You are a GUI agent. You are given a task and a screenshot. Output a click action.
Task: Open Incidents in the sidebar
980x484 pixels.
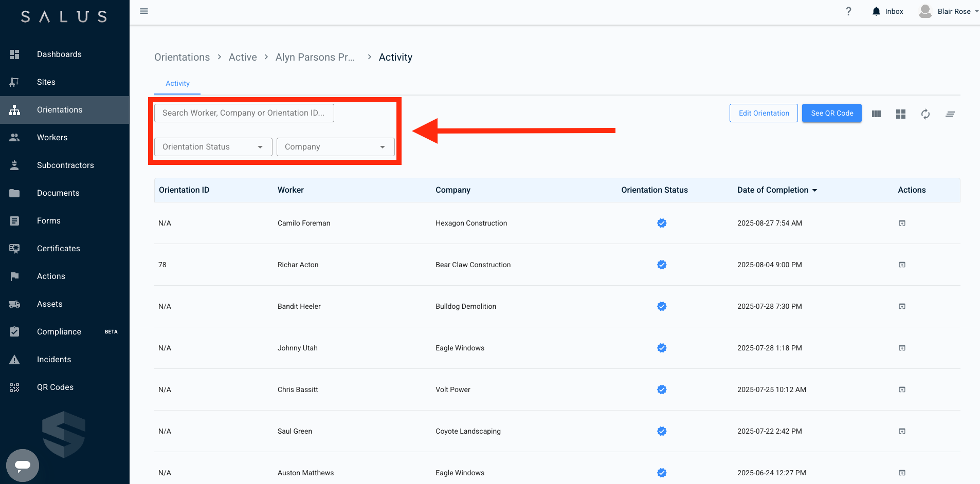54,360
